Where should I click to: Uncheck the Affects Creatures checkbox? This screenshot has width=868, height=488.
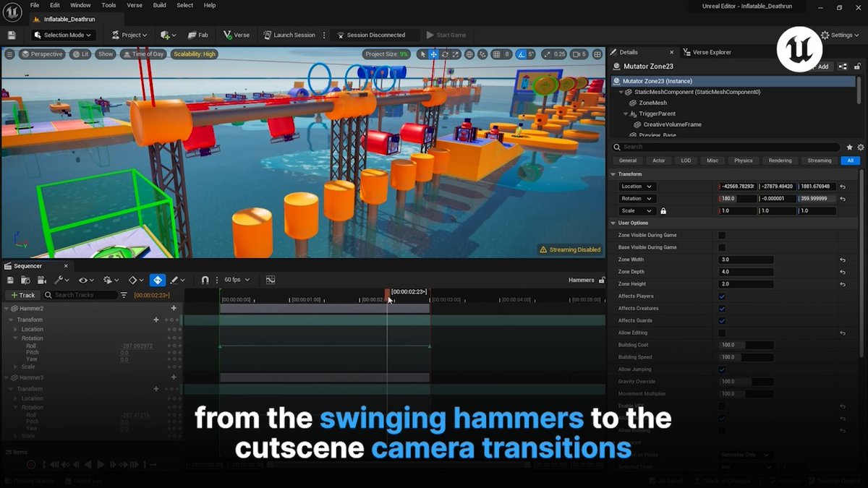(722, 309)
